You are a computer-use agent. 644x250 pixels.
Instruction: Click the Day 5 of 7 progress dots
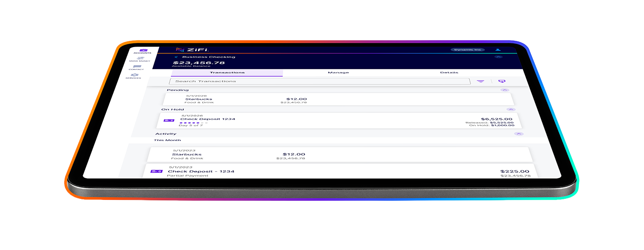tap(193, 122)
